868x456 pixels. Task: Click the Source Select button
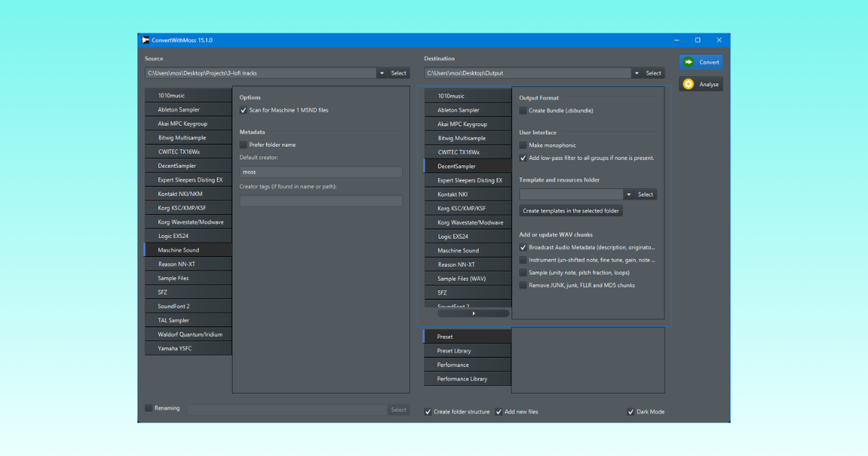[399, 73]
